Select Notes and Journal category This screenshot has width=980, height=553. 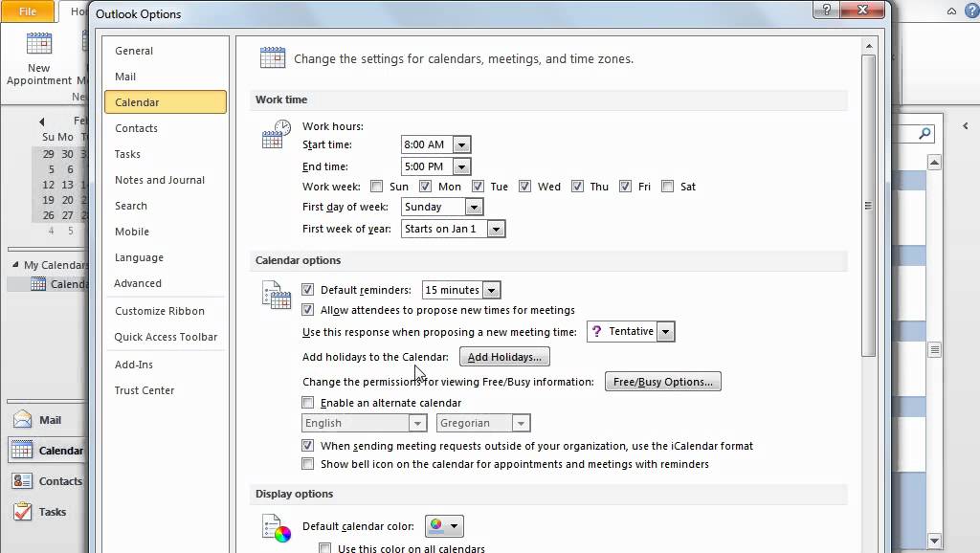click(166, 180)
